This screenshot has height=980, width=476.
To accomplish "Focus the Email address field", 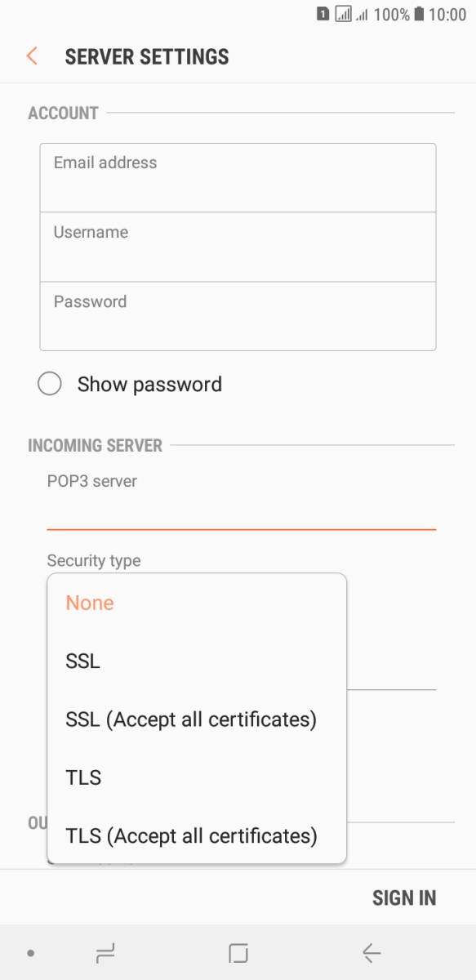I will tap(238, 178).
